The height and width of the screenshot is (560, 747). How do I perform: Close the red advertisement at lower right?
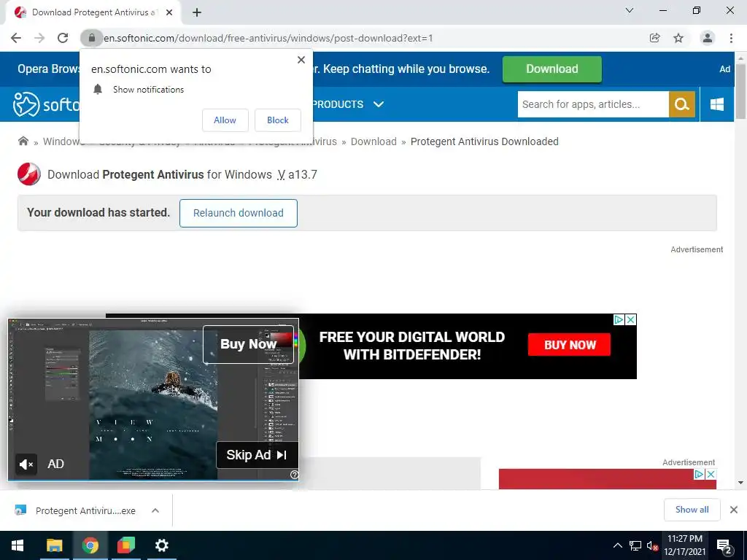(711, 474)
